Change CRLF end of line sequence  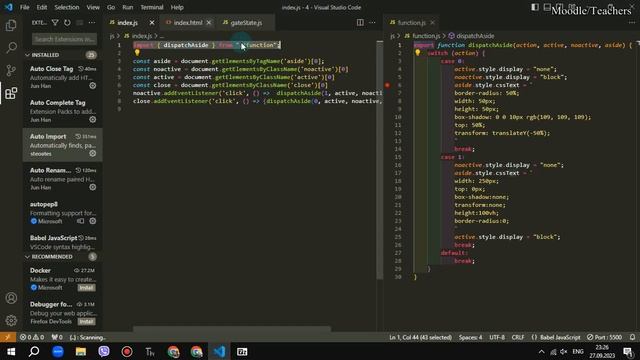point(518,337)
